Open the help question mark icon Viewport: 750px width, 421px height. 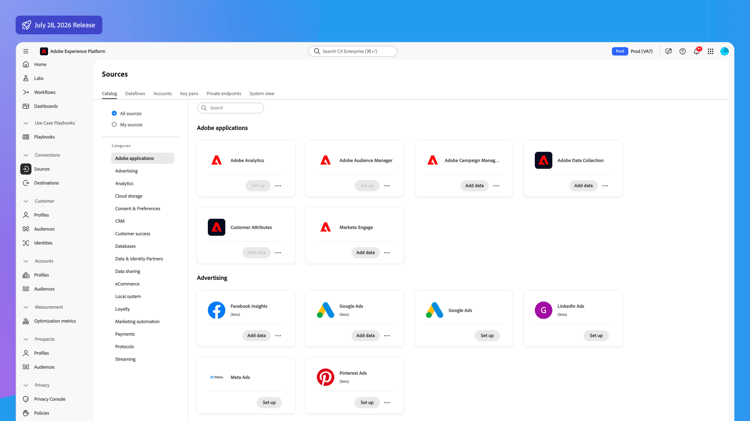683,51
